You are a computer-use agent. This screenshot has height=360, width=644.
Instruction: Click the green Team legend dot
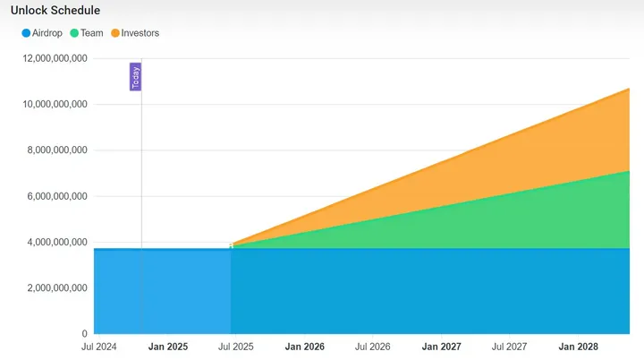(73, 33)
